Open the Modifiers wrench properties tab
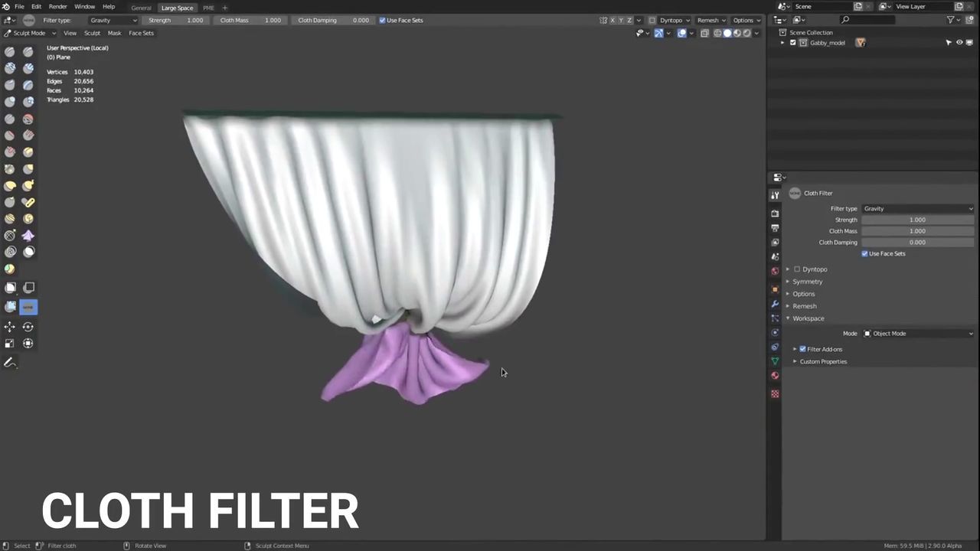This screenshot has width=980, height=551. (775, 304)
